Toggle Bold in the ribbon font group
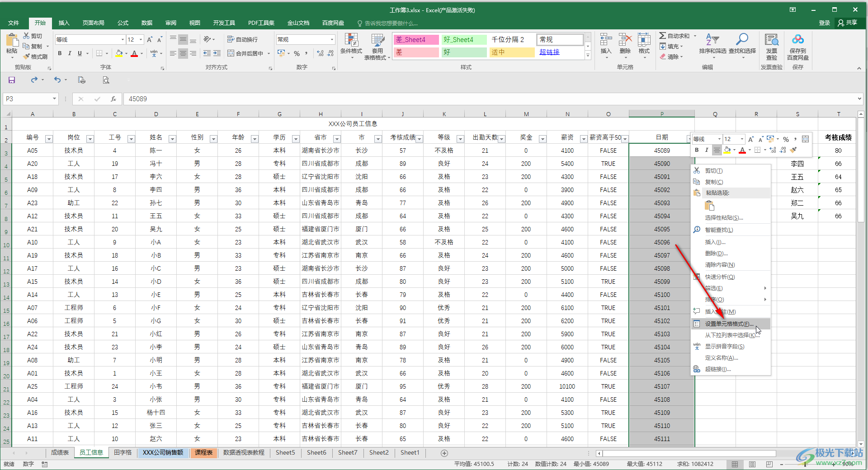 point(60,53)
